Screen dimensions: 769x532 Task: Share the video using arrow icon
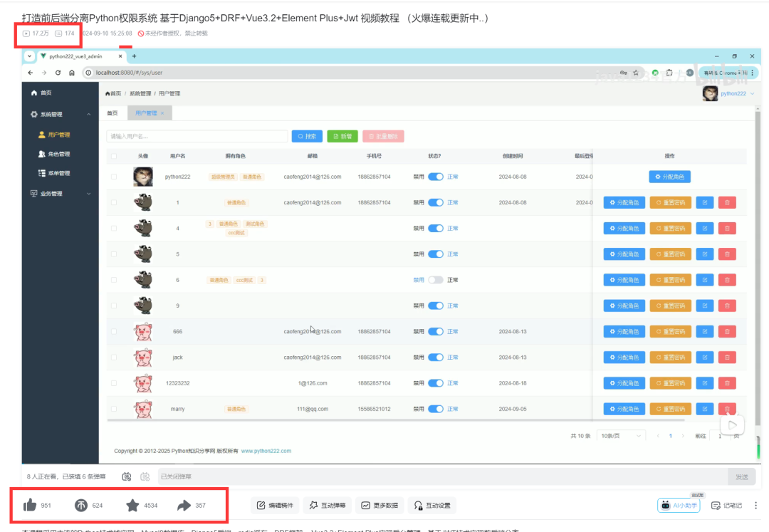pos(184,505)
